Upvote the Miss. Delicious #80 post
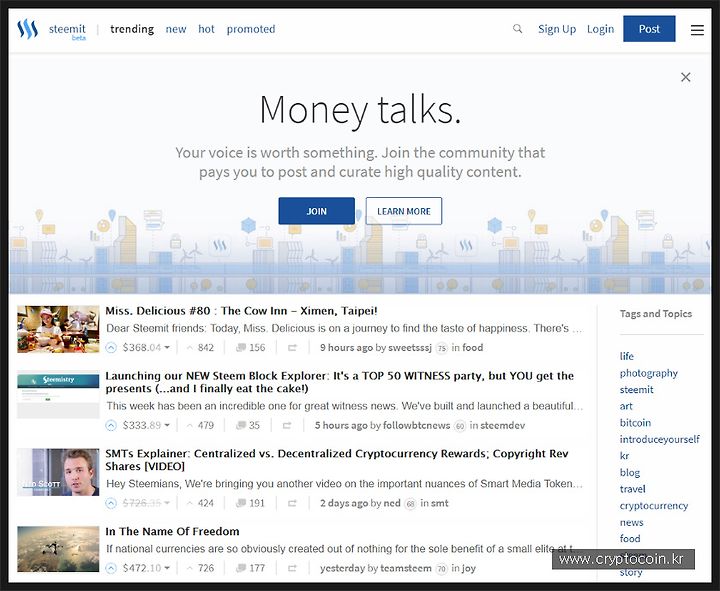720x591 pixels. 111,348
